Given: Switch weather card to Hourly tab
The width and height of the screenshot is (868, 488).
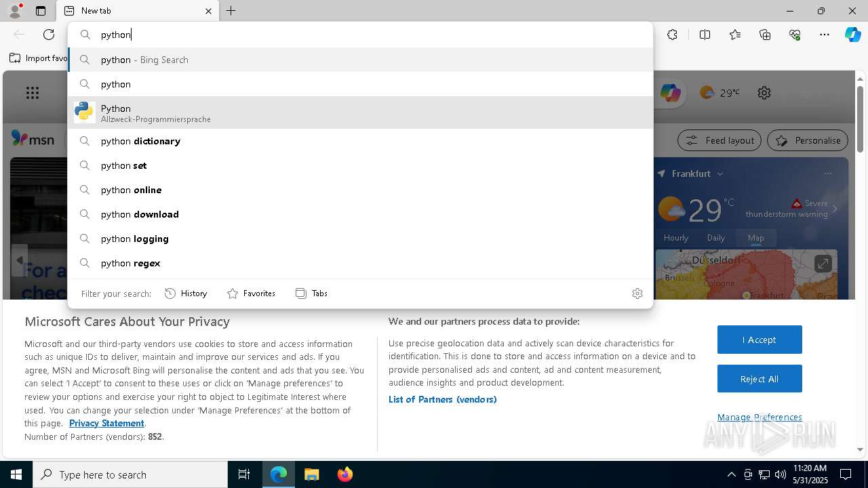Looking at the screenshot, I should point(676,238).
